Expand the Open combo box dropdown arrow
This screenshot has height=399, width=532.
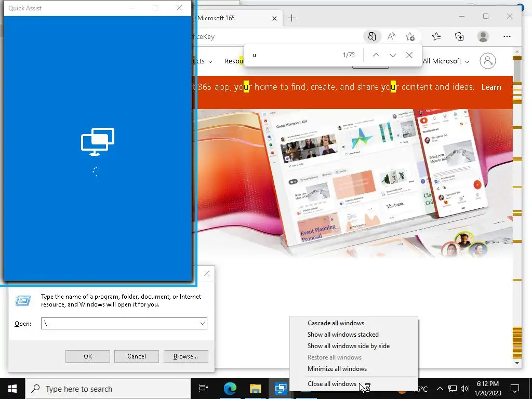pos(203,323)
